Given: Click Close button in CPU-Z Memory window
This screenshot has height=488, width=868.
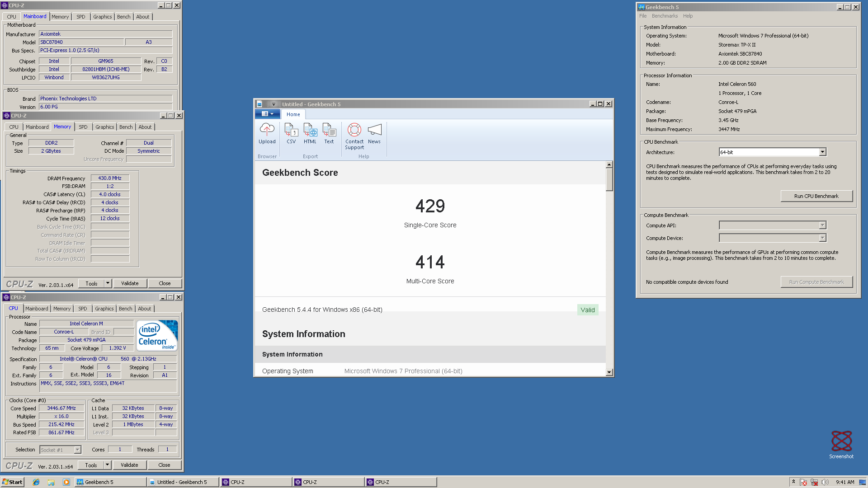Looking at the screenshot, I should 165,283.
